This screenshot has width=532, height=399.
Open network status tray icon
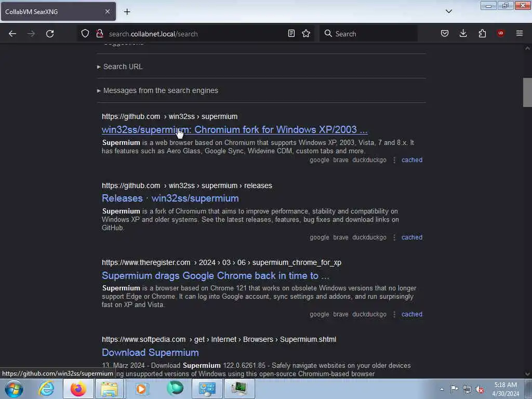pos(467,390)
